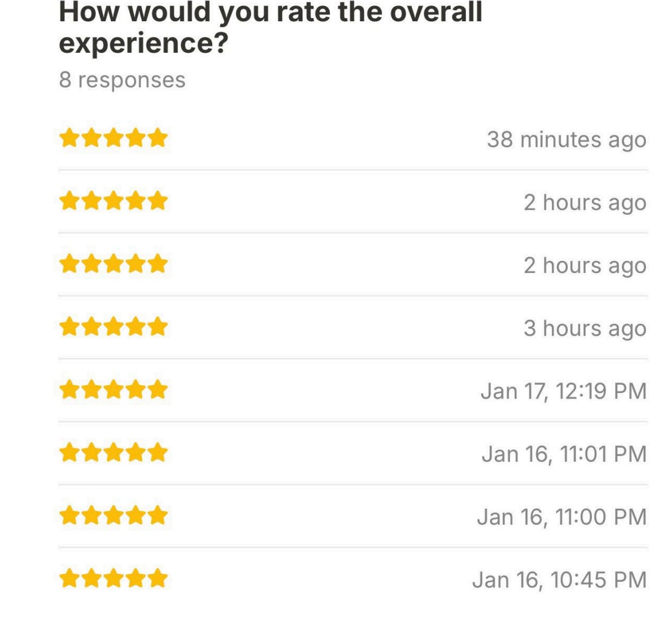Click the 'Jan 16, 10:45 PM' timestamp
Screen dimensions: 672x620
pyautogui.click(x=559, y=580)
